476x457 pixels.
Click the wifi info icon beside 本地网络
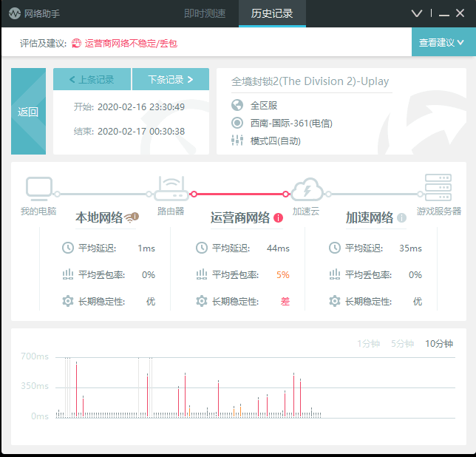point(132,217)
